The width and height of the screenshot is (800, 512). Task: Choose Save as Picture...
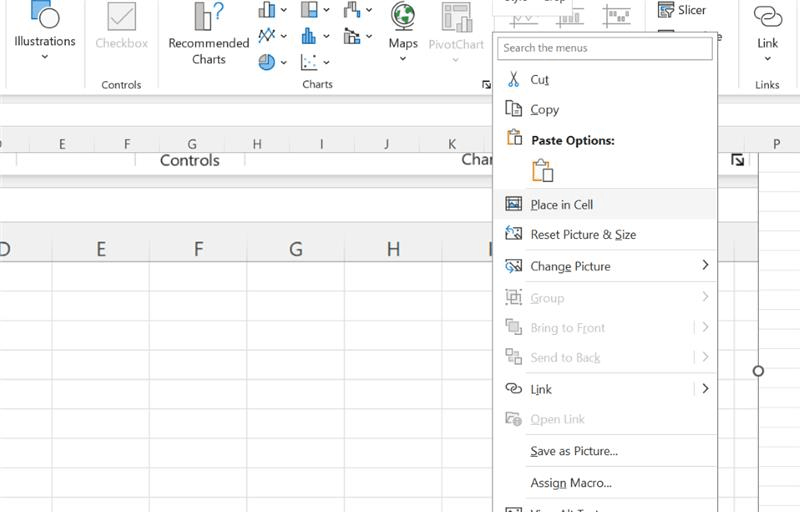pos(605,451)
